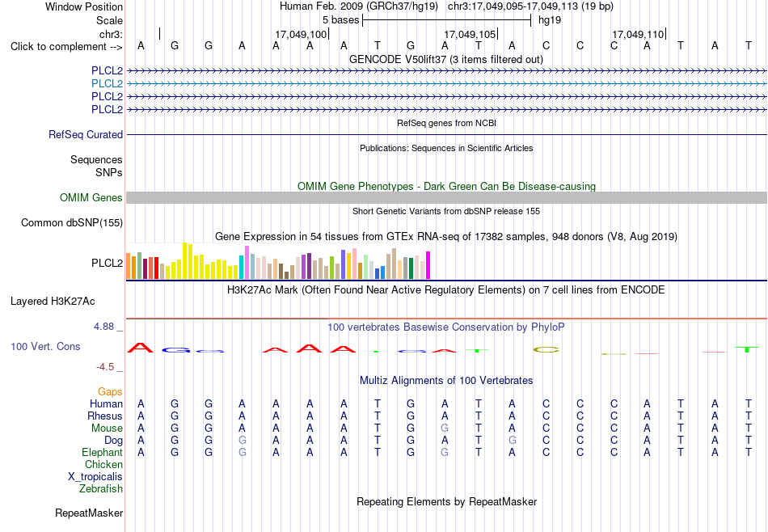Click the 'Click to complement -->' label
The height and width of the screenshot is (532, 768).
pos(66,47)
